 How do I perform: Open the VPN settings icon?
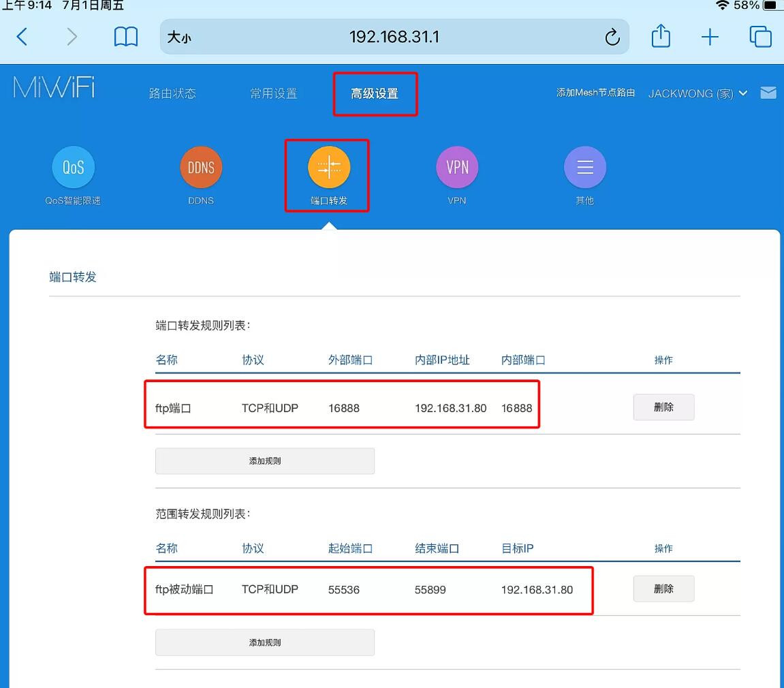coord(457,168)
